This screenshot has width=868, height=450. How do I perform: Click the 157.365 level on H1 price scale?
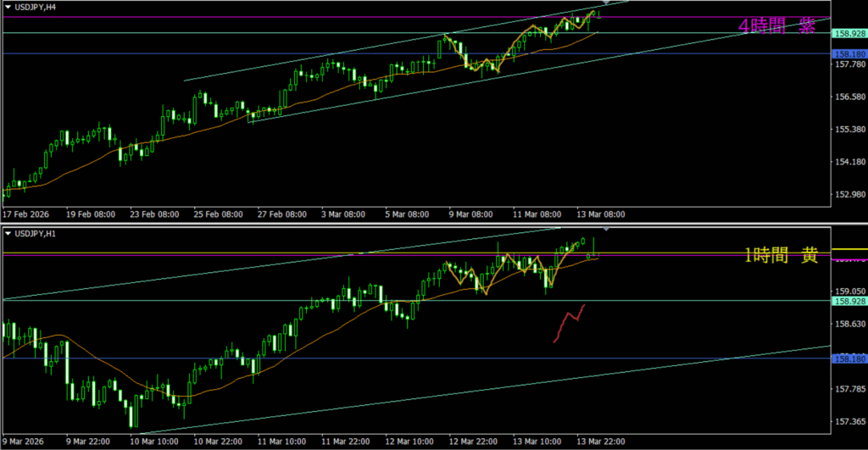(x=849, y=421)
